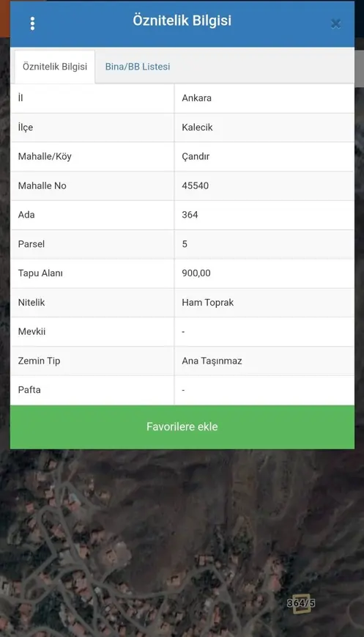This screenshot has height=637, width=364.
Task: Close the Öznitelik Bilgisi dialog
Action: tap(335, 23)
